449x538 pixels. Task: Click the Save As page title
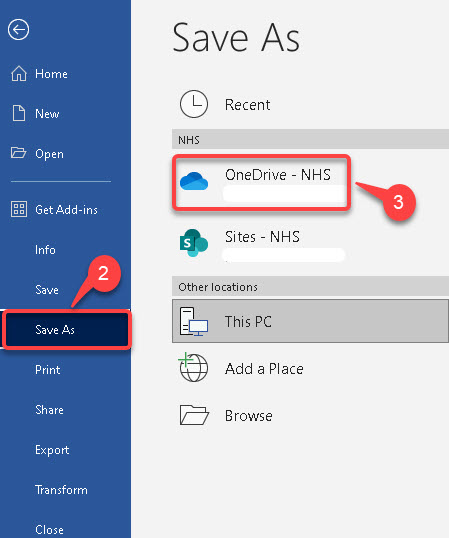point(236,37)
